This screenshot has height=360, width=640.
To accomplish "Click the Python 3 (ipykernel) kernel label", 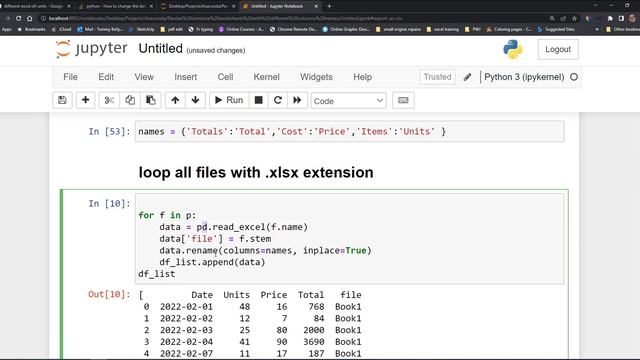I will [524, 77].
